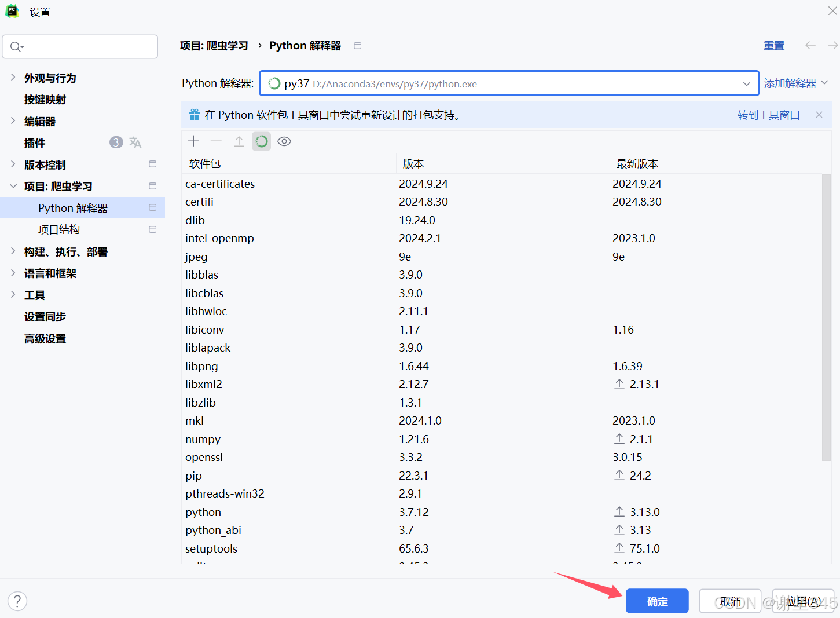This screenshot has width=840, height=618.
Task: Click the py37 interpreter status icon
Action: click(274, 83)
